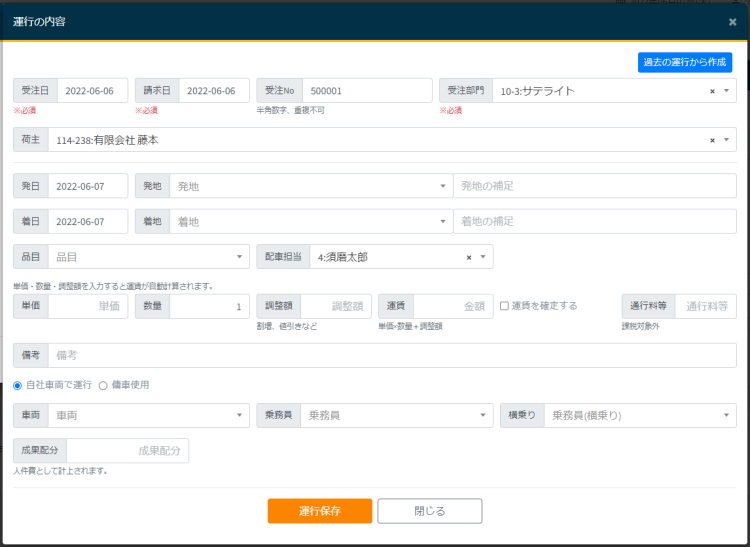
Task: Enable the 運賃を確定する checkbox
Action: click(505, 306)
